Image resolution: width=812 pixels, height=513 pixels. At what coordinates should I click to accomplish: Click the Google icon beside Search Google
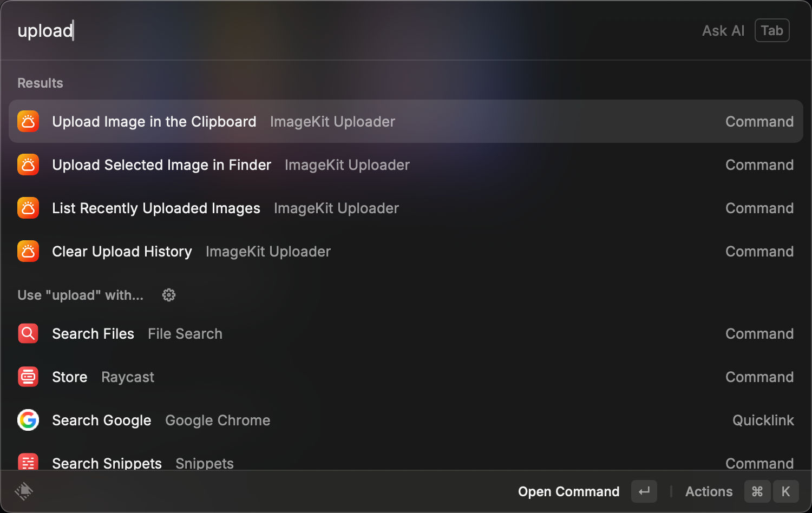(28, 420)
